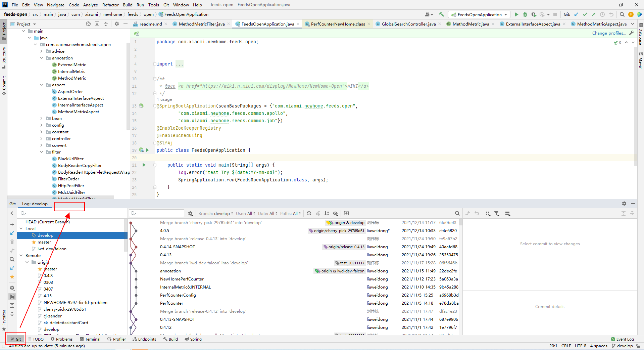Open the eye icon to change log view options
The height and width of the screenshot is (350, 644).
(x=335, y=213)
